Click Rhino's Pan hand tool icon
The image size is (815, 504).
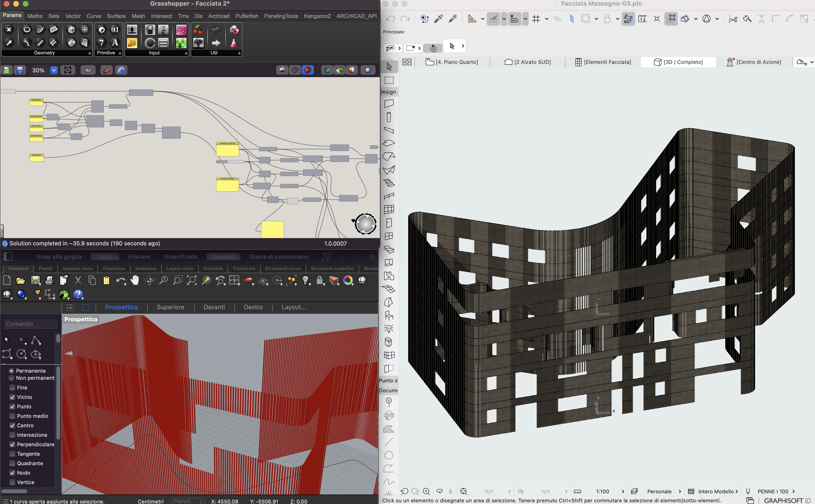tap(135, 280)
